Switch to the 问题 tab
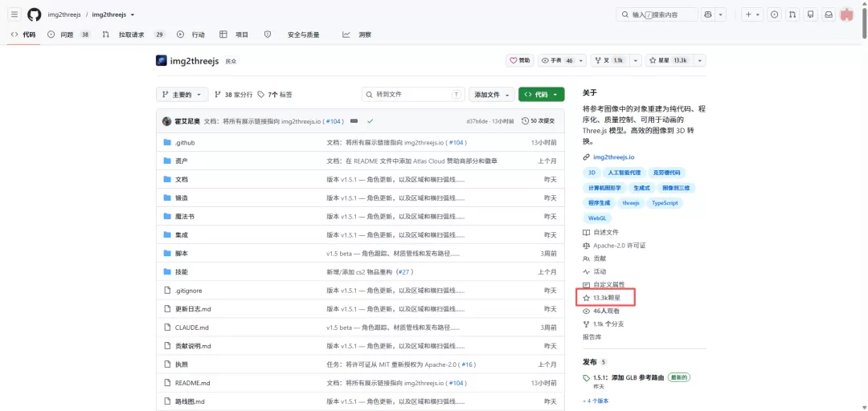 tap(69, 35)
